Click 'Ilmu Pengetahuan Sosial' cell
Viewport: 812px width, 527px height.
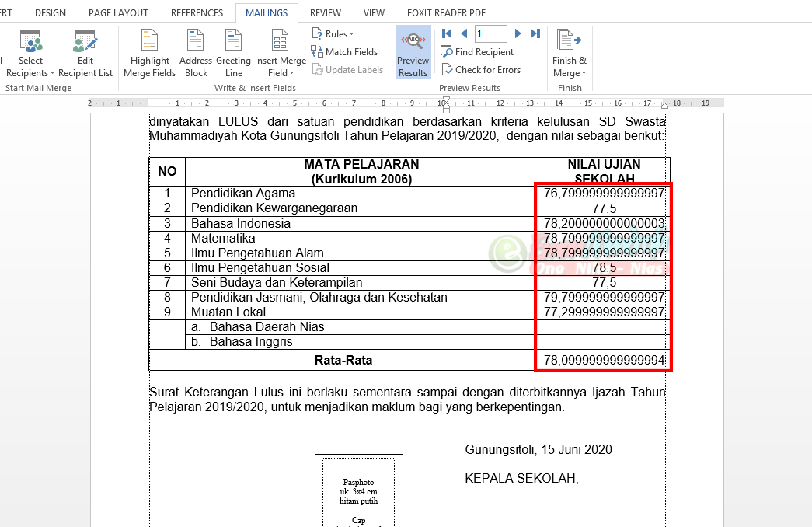tap(361, 268)
